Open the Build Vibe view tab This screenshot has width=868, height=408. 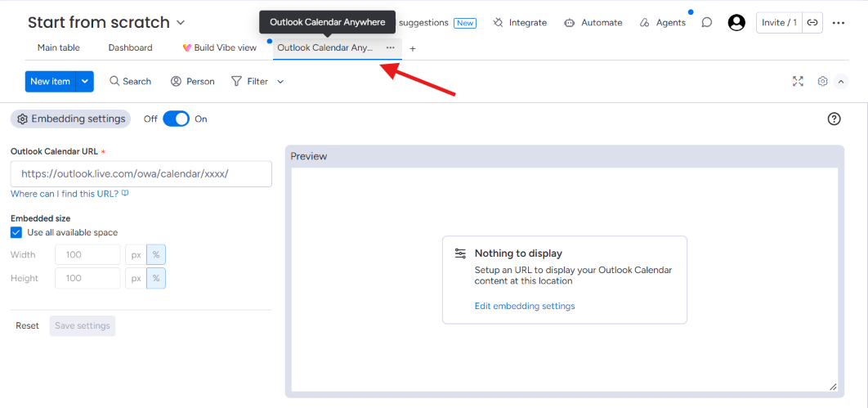[x=220, y=47]
